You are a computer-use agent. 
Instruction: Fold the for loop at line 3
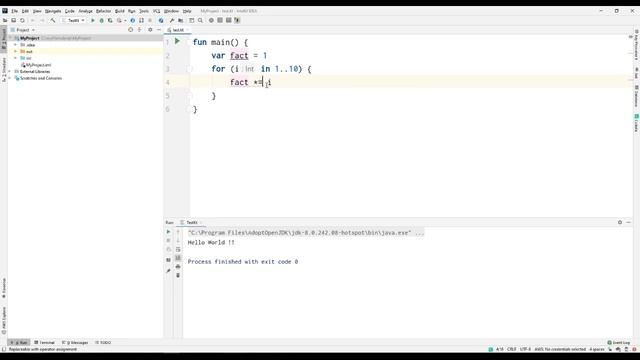189,69
